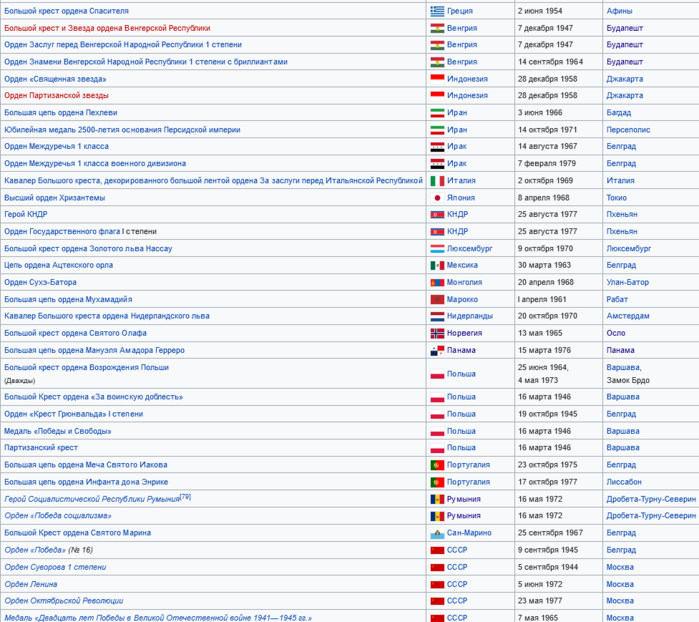Open Большой крест ордена Святого Олафа link

[75, 333]
